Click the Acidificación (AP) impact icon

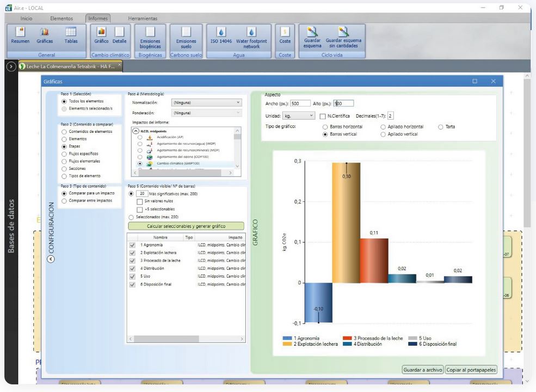pyautogui.click(x=150, y=137)
